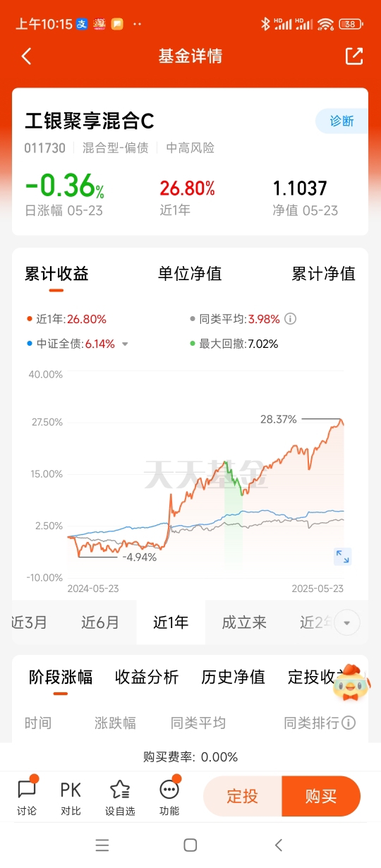381x868 pixels.
Task: Open the PK 对比 compare icon
Action: [71, 797]
